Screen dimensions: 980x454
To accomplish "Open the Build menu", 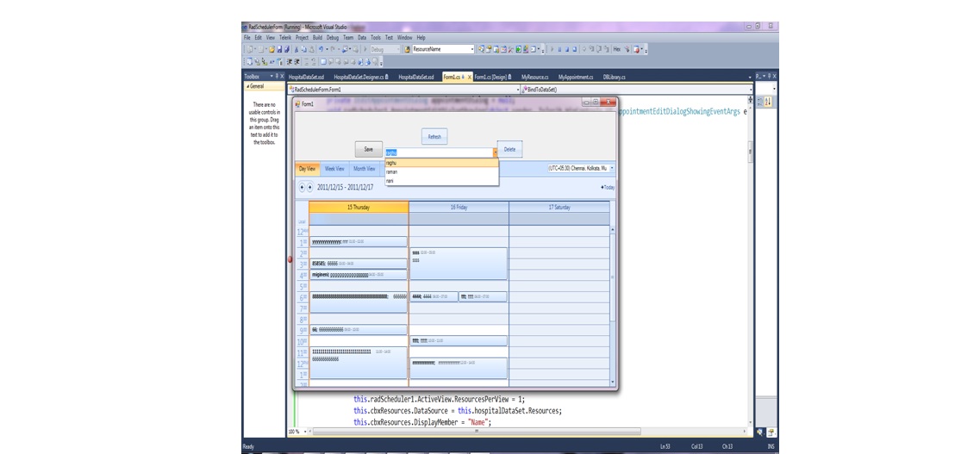I will click(x=317, y=37).
